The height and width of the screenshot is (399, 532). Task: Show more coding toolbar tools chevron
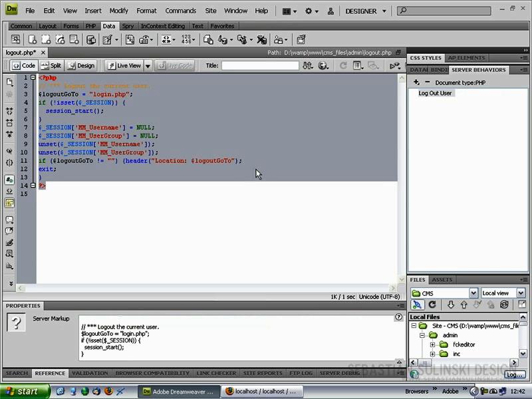pos(10,283)
